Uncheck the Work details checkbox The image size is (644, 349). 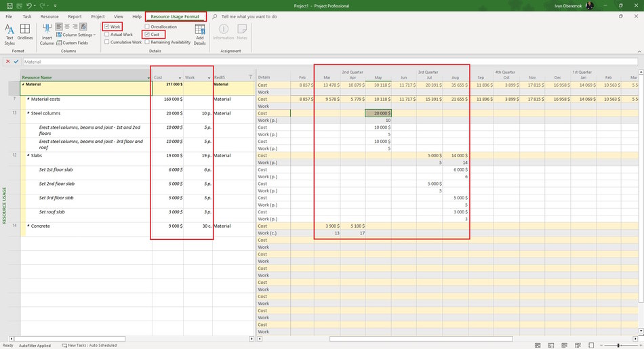[x=107, y=26]
